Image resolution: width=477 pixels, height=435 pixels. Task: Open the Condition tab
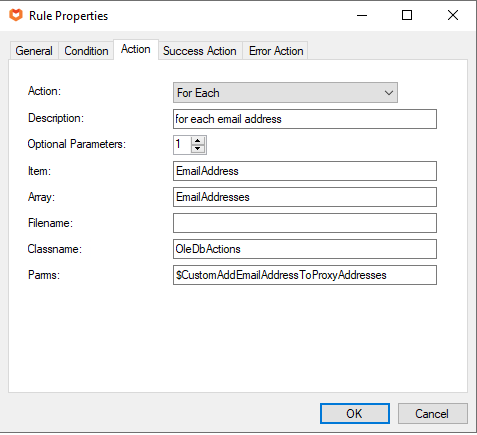coord(86,51)
